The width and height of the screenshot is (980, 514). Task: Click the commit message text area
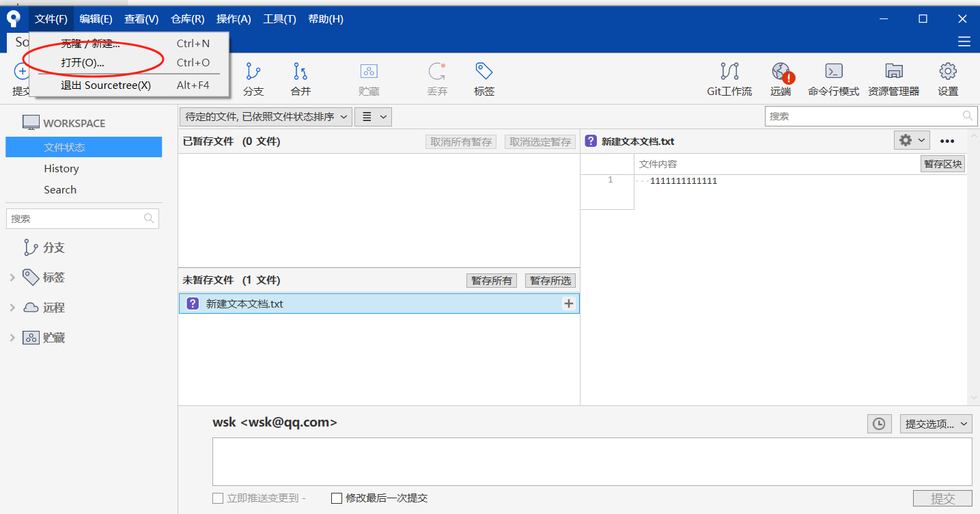pos(592,462)
